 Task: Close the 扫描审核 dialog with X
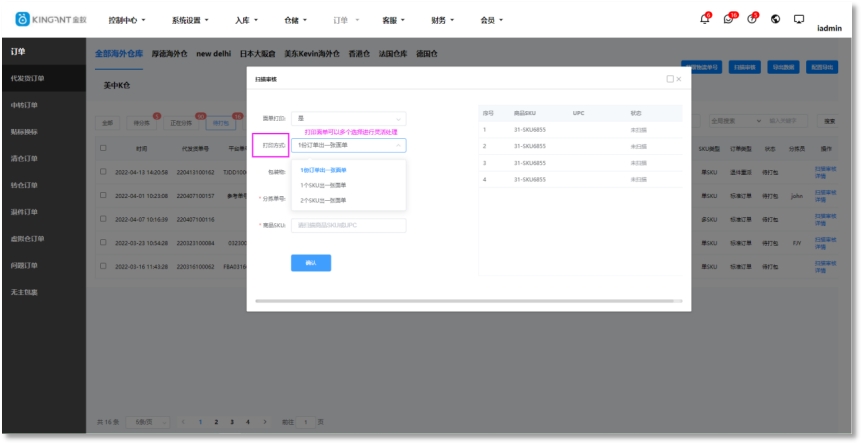[x=679, y=78]
